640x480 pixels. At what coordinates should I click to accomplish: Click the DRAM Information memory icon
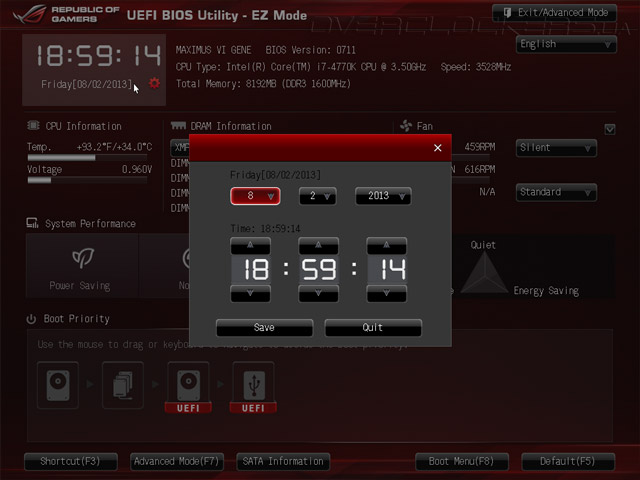click(178, 125)
